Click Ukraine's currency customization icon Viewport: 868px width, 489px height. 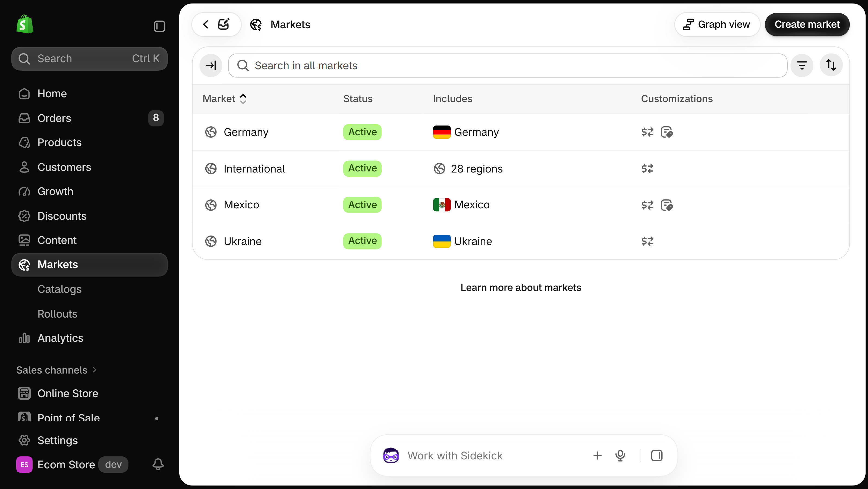click(x=647, y=241)
